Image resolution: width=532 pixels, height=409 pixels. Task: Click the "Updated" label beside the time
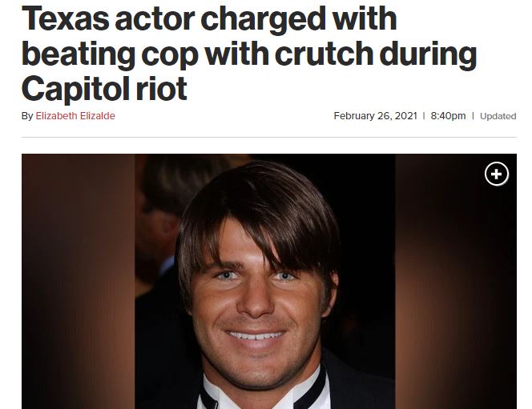(498, 116)
